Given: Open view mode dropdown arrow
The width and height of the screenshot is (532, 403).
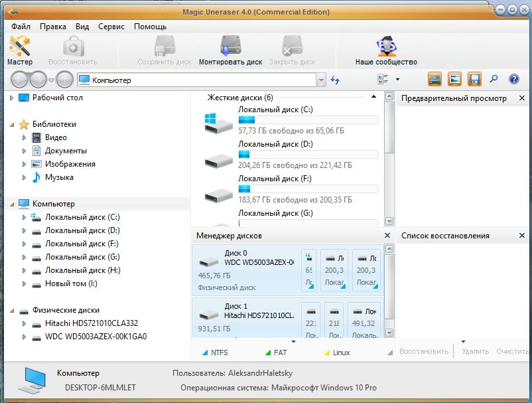Looking at the screenshot, I should [x=397, y=80].
